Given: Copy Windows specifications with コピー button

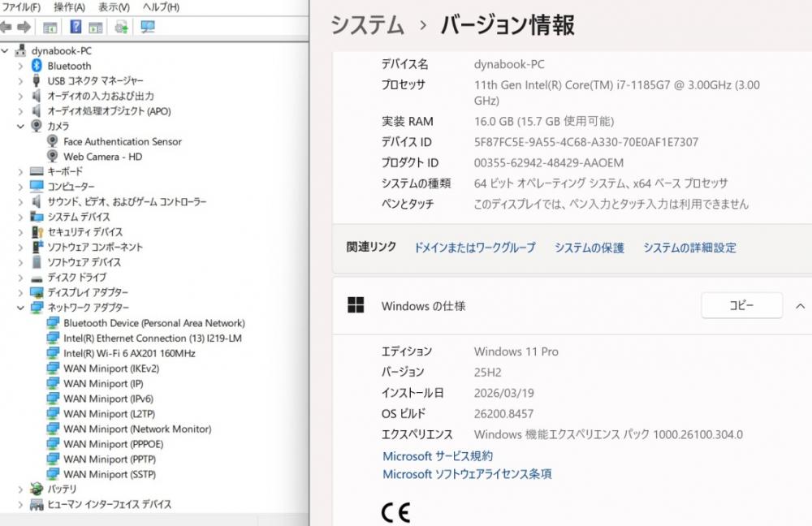Looking at the screenshot, I should tap(741, 305).
